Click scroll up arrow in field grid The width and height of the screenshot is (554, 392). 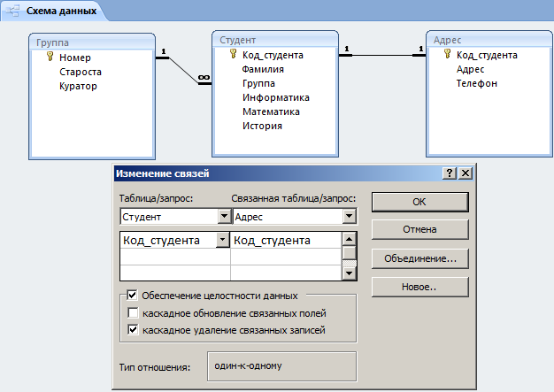pyautogui.click(x=349, y=240)
